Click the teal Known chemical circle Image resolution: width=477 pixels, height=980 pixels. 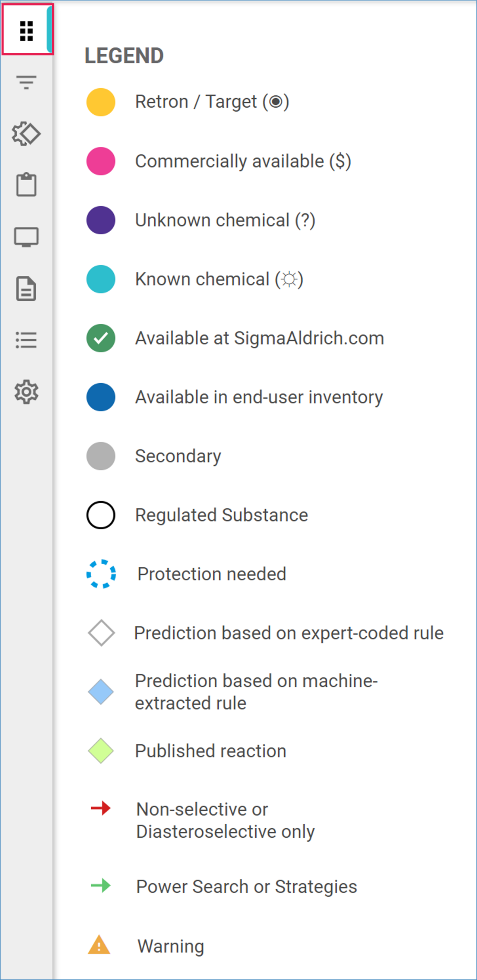(101, 279)
